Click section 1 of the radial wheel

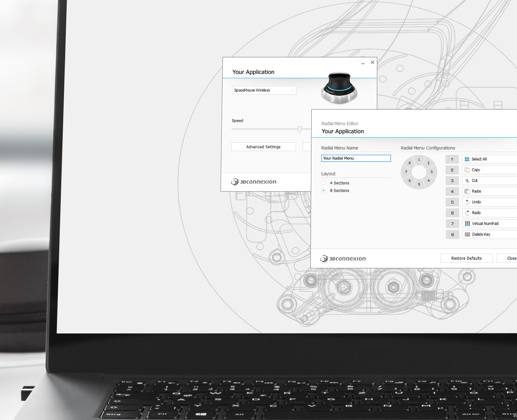(x=419, y=160)
